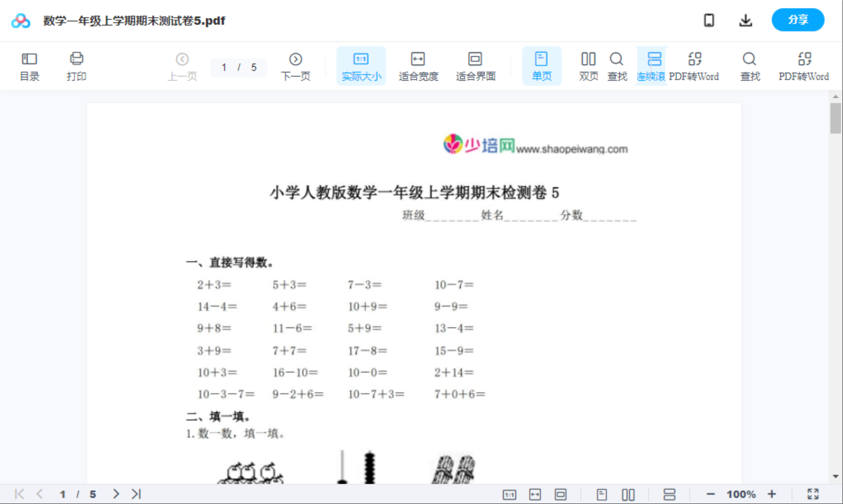Open the mobile preview icon
The height and width of the screenshot is (504, 843).
tap(709, 20)
